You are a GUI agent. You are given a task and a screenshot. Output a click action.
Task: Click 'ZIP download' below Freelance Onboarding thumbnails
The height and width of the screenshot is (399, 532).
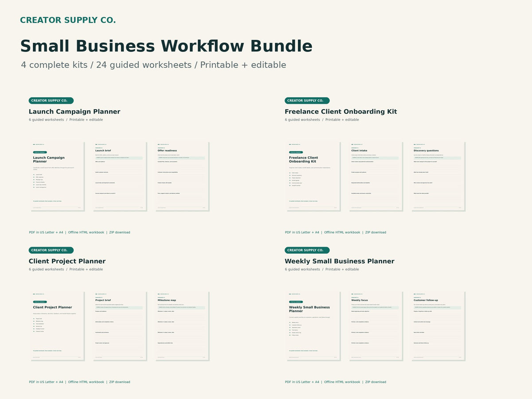[376, 232]
